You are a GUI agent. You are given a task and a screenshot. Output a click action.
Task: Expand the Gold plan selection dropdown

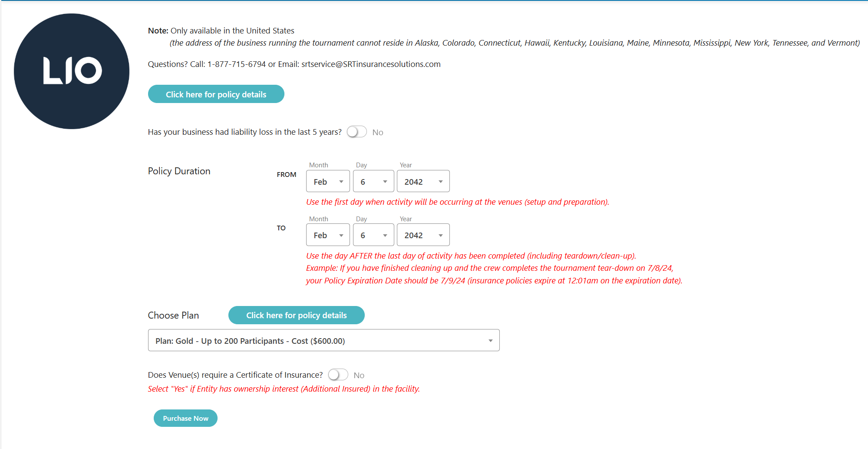click(323, 340)
